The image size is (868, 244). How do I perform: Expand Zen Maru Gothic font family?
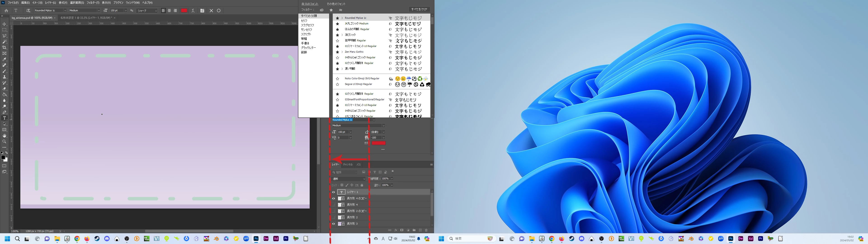342,52
